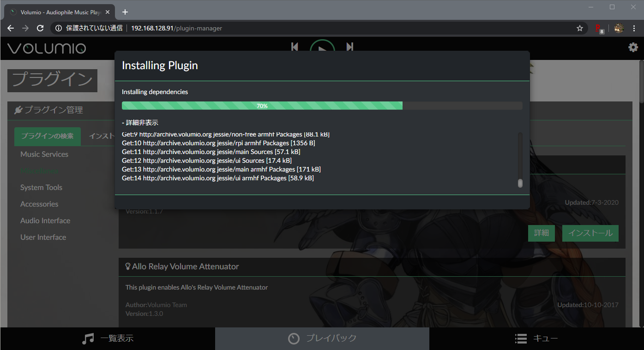Image resolution: width=644 pixels, height=350 pixels.
Task: Open 一覧表示 browse tab
Action: [107, 338]
